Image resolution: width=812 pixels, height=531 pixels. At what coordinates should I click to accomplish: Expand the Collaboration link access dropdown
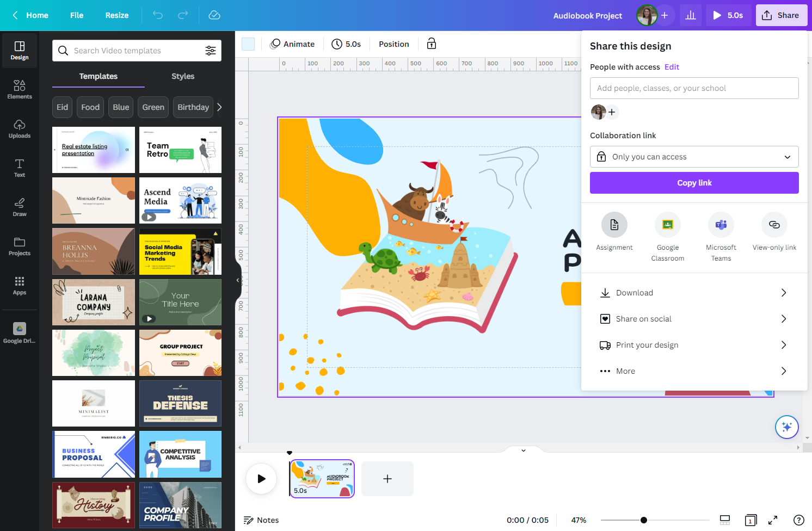point(694,157)
